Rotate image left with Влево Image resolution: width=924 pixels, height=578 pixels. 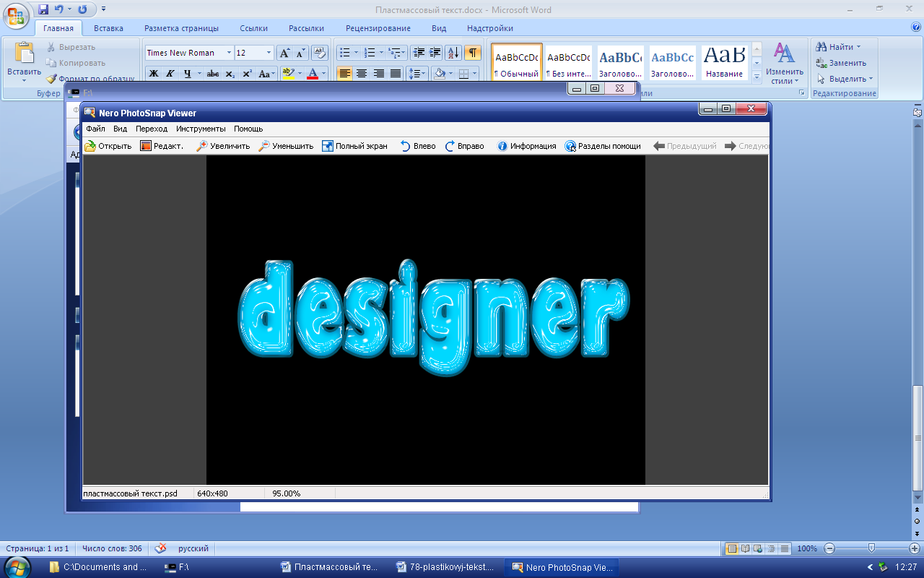click(x=418, y=146)
